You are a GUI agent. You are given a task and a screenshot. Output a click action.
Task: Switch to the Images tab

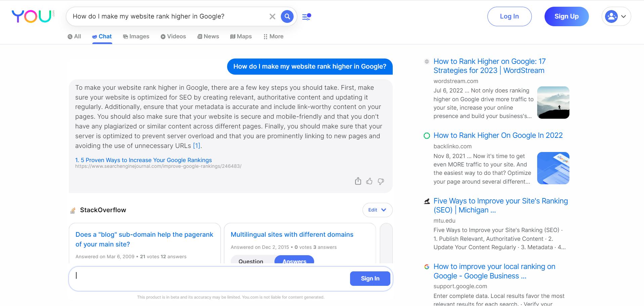point(136,36)
